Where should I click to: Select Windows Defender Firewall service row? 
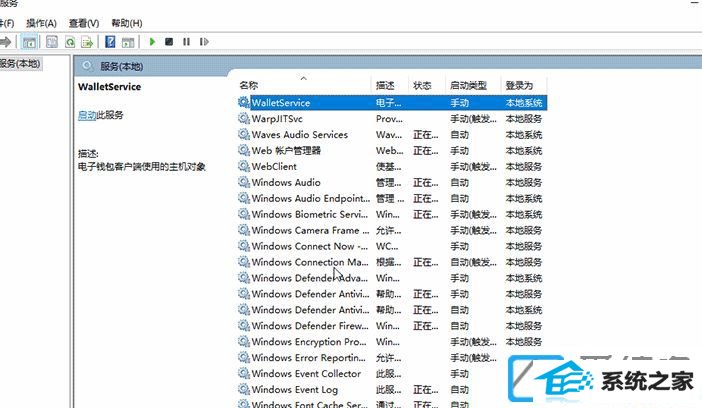[392, 326]
